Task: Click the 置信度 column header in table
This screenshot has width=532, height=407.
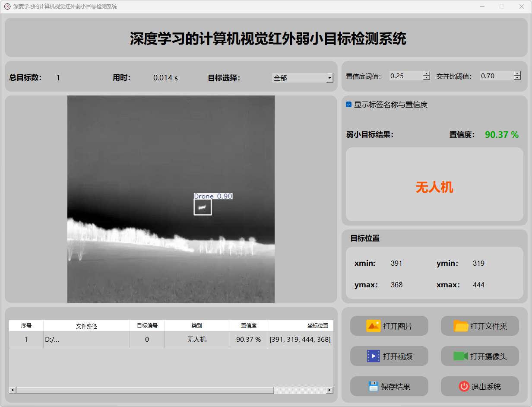Action: pyautogui.click(x=248, y=326)
